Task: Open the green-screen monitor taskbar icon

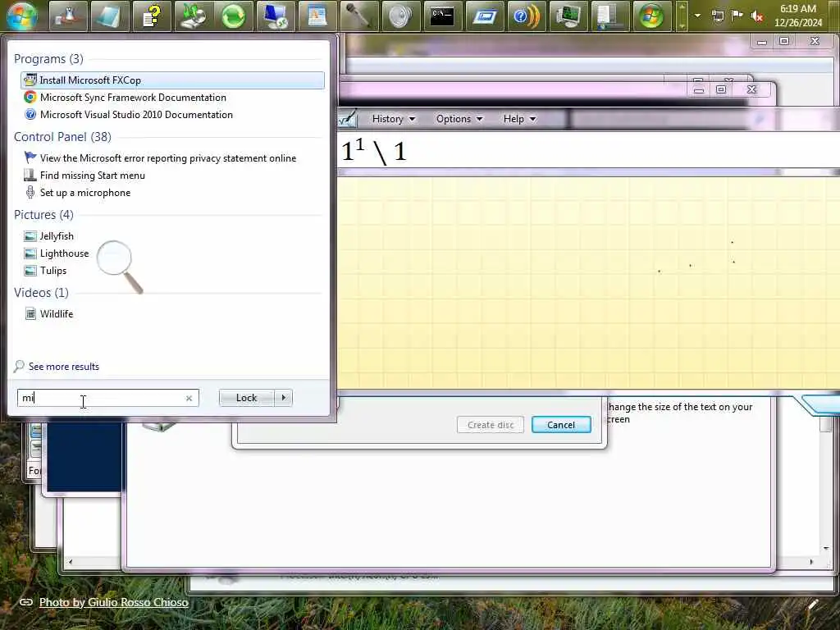Action: [568, 16]
